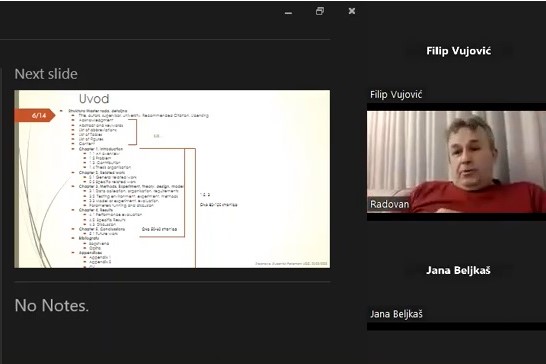The image size is (546, 364).
Task: Click the divider line above notes pane
Action: pos(172,281)
